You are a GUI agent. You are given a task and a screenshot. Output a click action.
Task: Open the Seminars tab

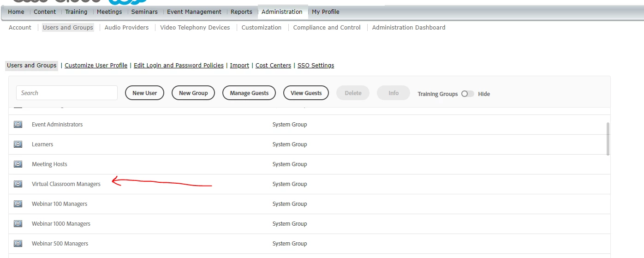pos(144,12)
